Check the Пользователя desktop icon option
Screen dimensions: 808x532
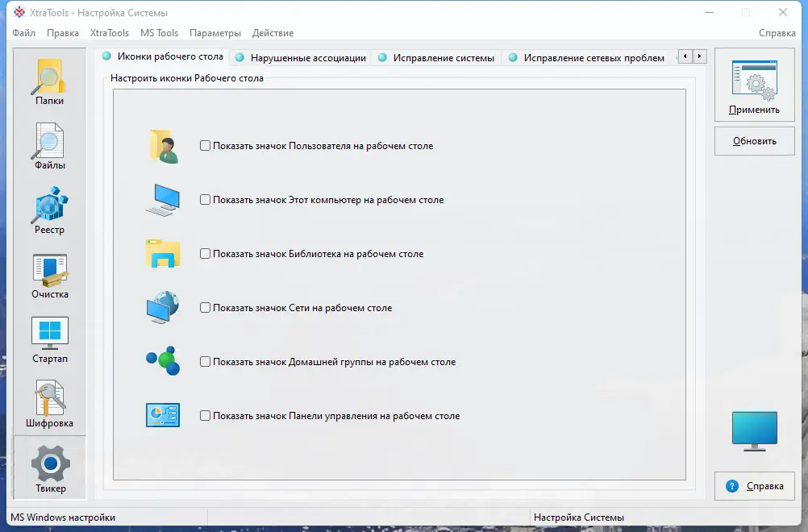coord(206,145)
